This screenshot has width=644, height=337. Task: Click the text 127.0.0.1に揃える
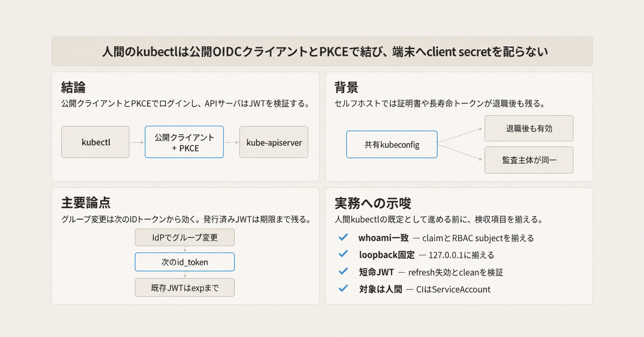pyautogui.click(x=461, y=255)
